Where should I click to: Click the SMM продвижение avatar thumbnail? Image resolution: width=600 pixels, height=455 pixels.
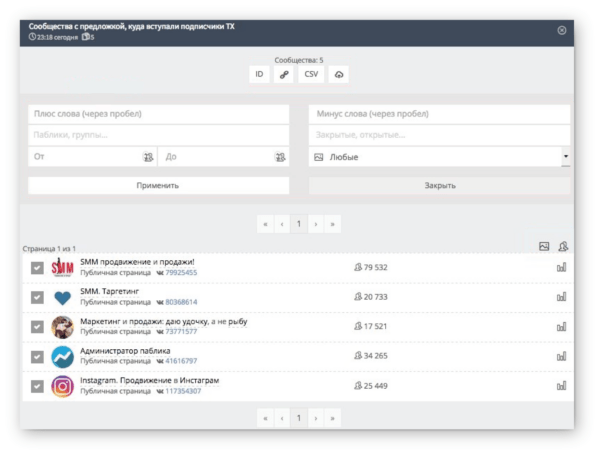click(62, 267)
